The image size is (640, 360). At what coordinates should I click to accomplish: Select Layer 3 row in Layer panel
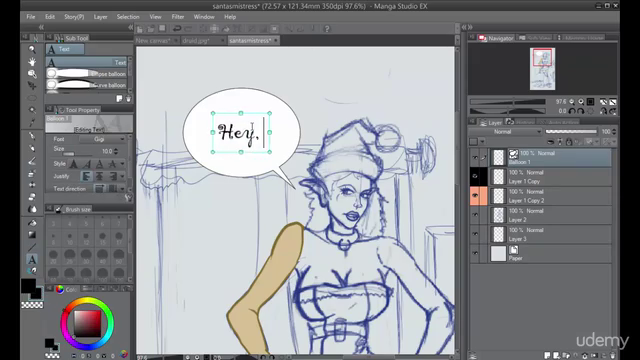click(x=541, y=235)
